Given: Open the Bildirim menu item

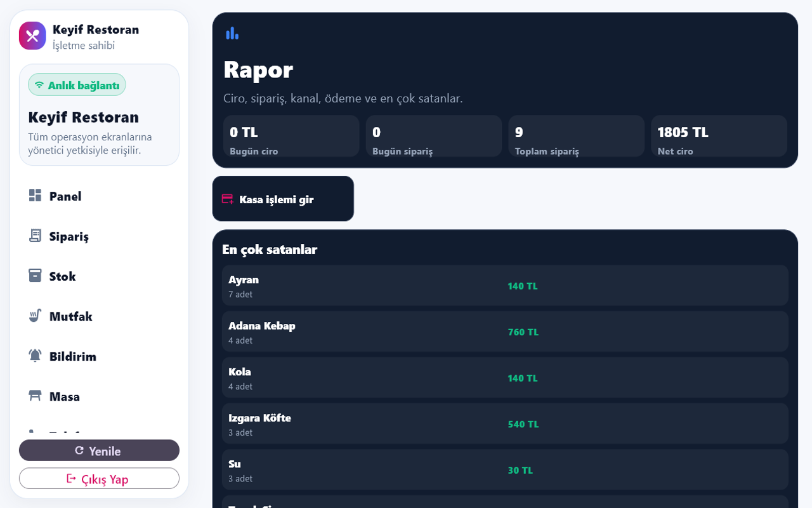Looking at the screenshot, I should pyautogui.click(x=99, y=356).
